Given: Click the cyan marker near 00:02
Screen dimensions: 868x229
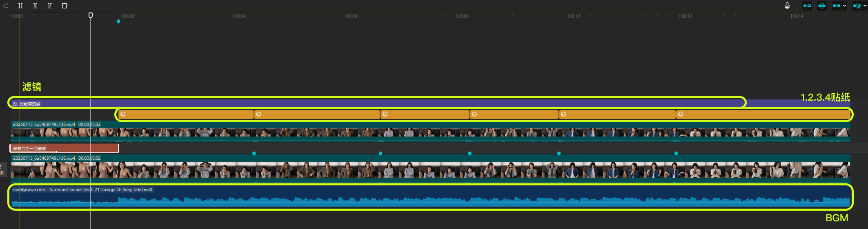Looking at the screenshot, I should (118, 22).
